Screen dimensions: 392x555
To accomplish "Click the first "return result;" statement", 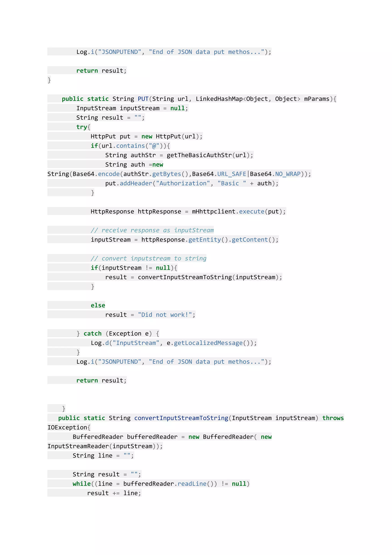I will click(101, 71).
